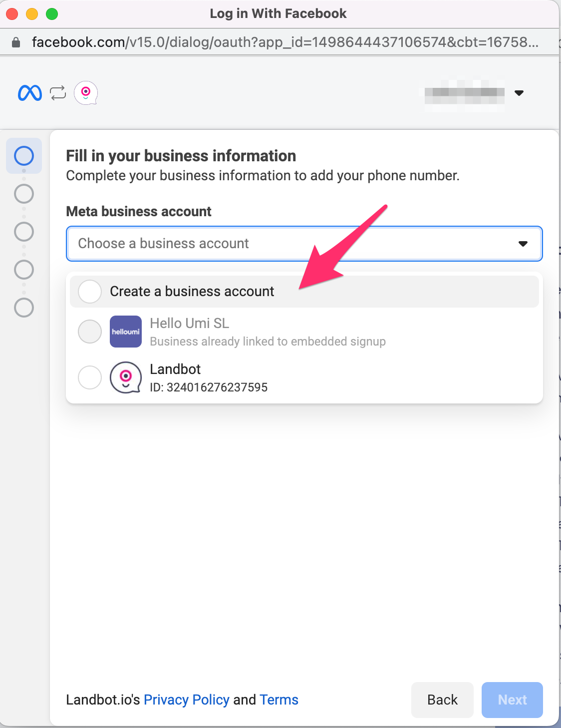
Task: Open the Privacy Policy link
Action: (x=187, y=700)
